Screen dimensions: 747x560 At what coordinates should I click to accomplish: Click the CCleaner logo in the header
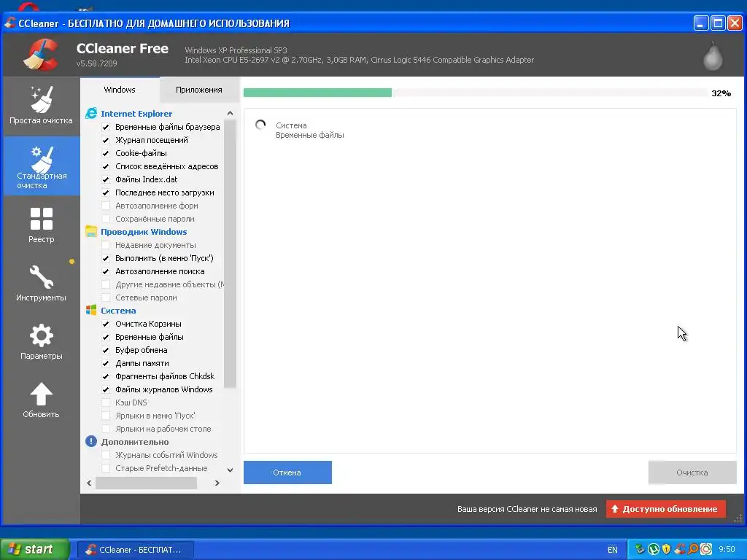click(x=41, y=54)
